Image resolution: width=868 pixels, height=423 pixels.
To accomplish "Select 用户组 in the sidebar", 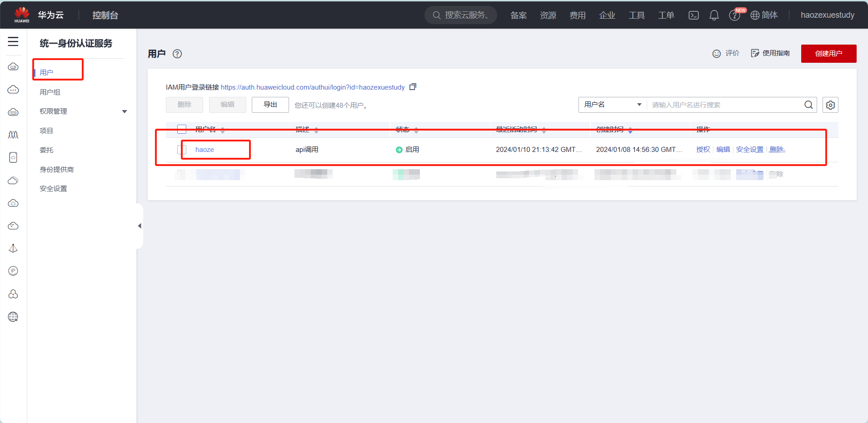I will (x=50, y=92).
